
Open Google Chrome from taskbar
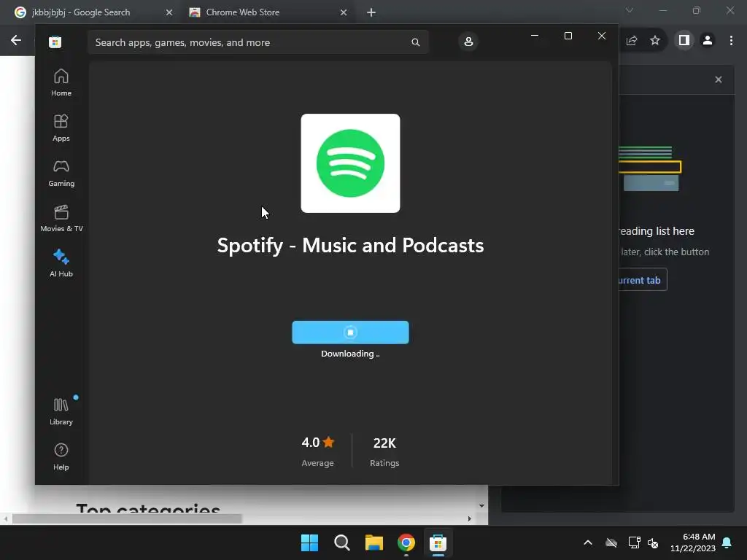tap(406, 542)
